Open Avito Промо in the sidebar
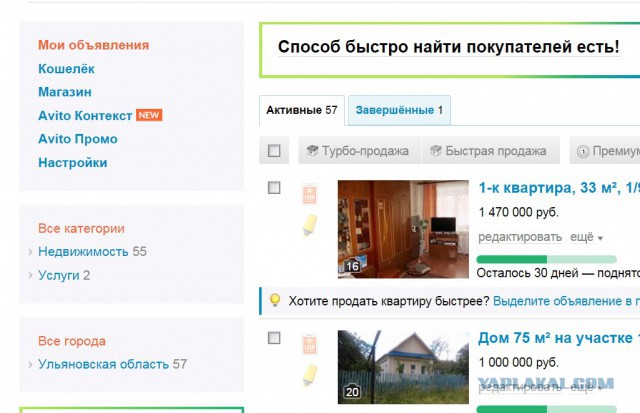 tap(78, 139)
